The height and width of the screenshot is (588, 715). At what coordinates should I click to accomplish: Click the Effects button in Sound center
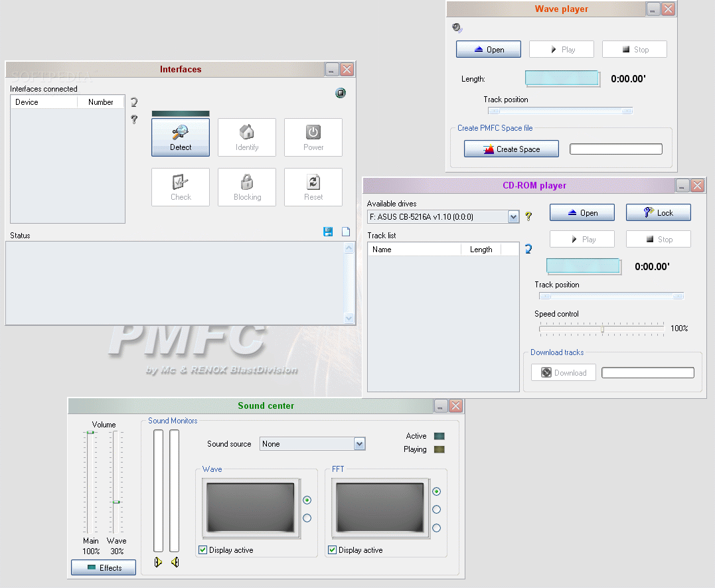[104, 567]
